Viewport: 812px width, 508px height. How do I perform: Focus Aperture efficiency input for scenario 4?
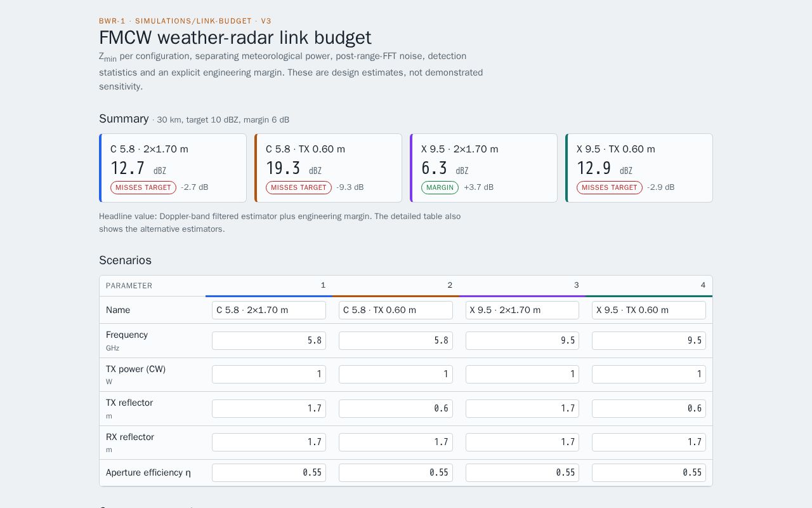(x=649, y=472)
